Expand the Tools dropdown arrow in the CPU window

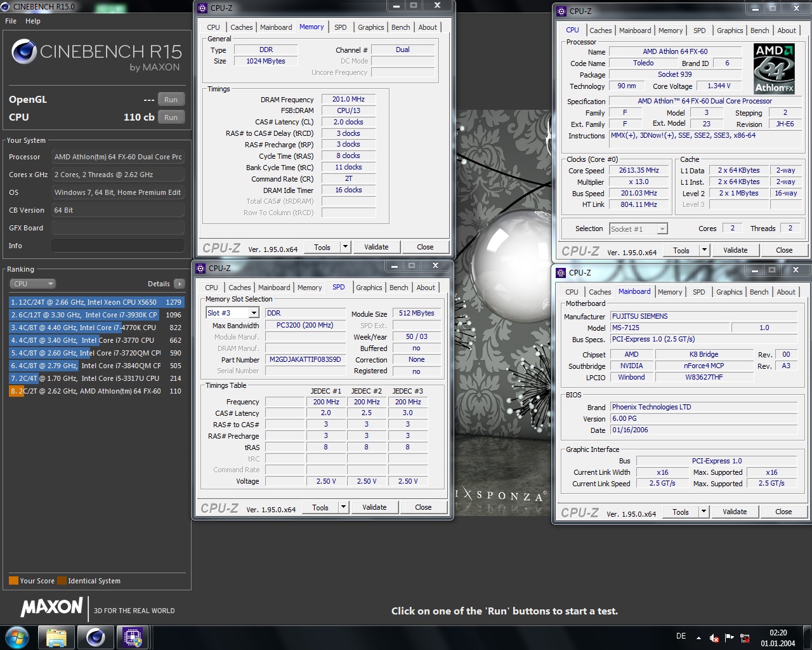(704, 250)
